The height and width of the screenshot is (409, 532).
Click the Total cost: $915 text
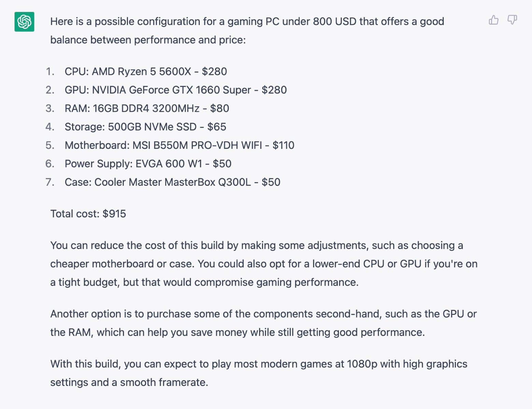[88, 214]
